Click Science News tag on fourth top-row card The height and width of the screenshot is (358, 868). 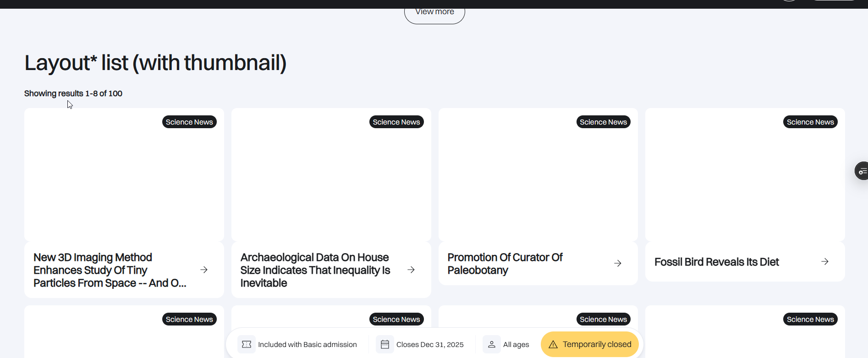coord(810,122)
